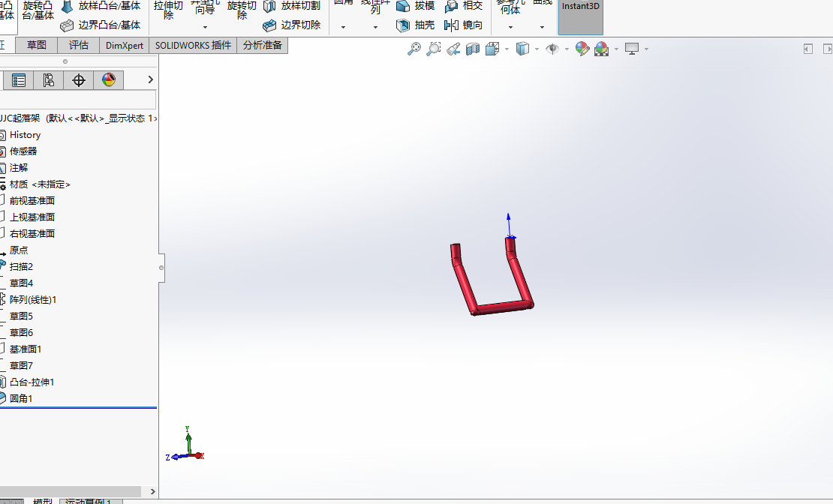Open dropdown arrow under Hole Wizard (异型孔向导)

tap(205, 27)
